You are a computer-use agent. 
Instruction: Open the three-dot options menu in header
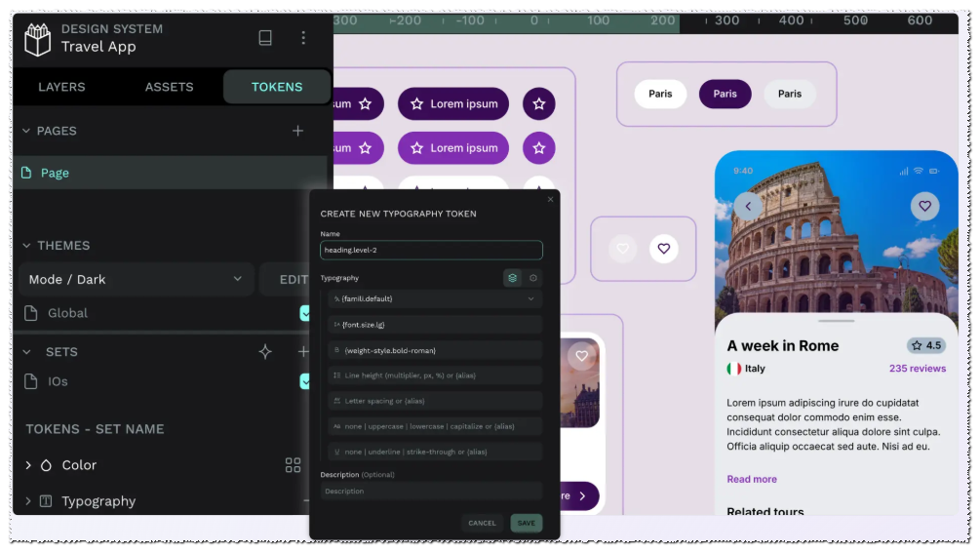pyautogui.click(x=303, y=37)
